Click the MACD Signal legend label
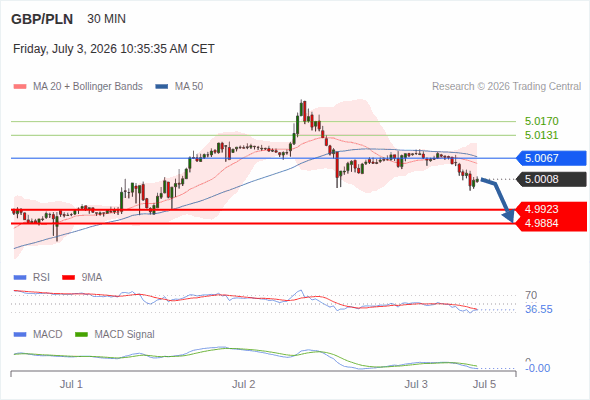 pyautogui.click(x=124, y=334)
